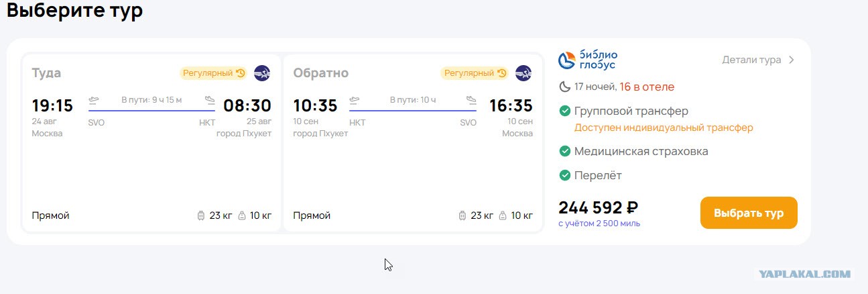Click the landing plane icon near 16:35
868x294 pixels.
pos(471,100)
